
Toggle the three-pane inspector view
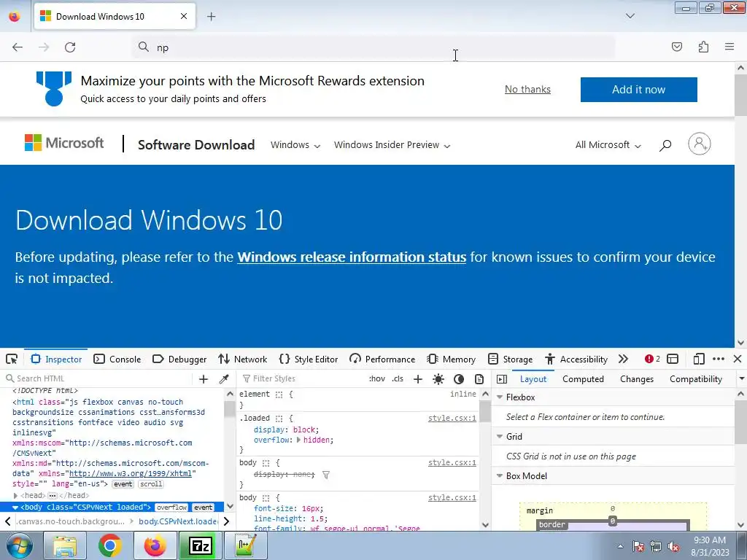[x=502, y=379]
